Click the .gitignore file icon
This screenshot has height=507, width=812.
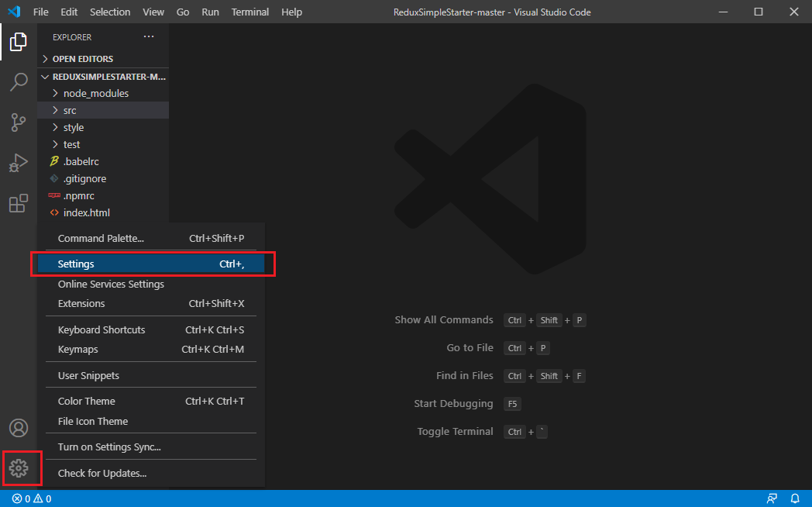pyautogui.click(x=54, y=178)
